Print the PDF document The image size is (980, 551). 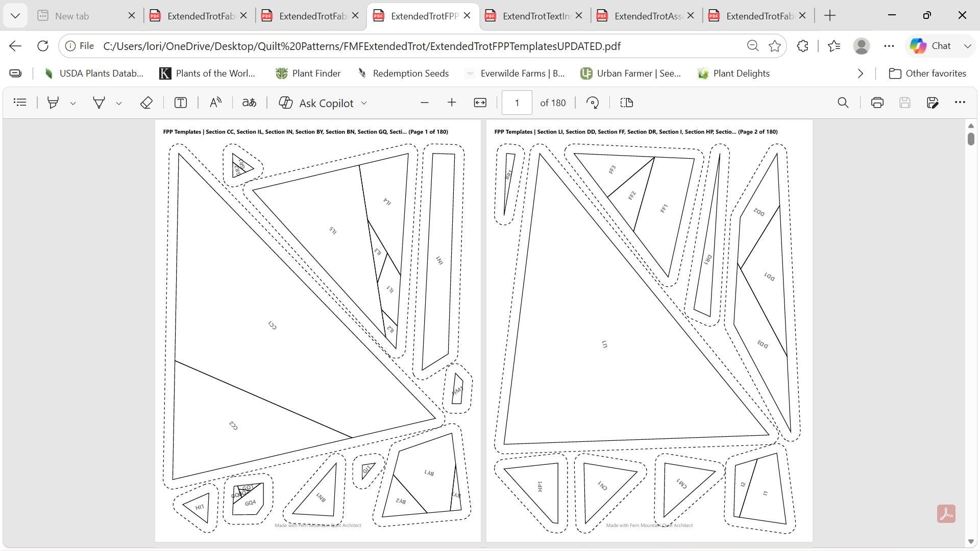tap(877, 103)
